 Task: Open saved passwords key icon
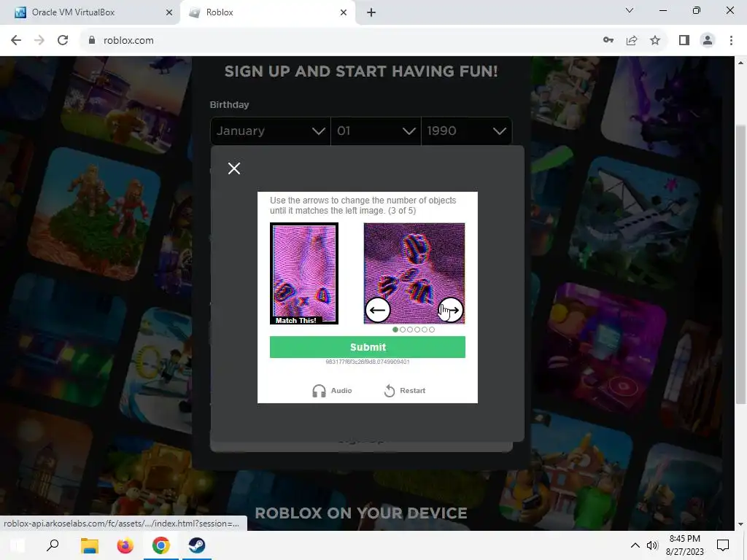(608, 40)
